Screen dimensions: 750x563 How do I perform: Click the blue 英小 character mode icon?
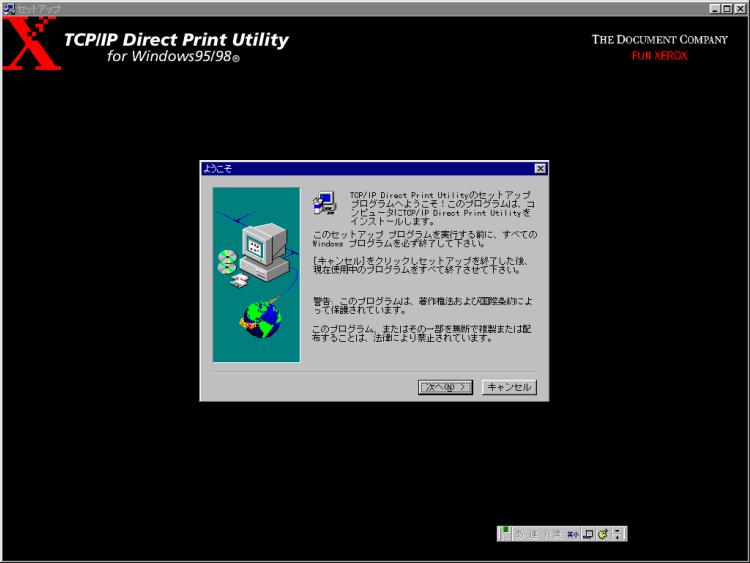pos(573,534)
